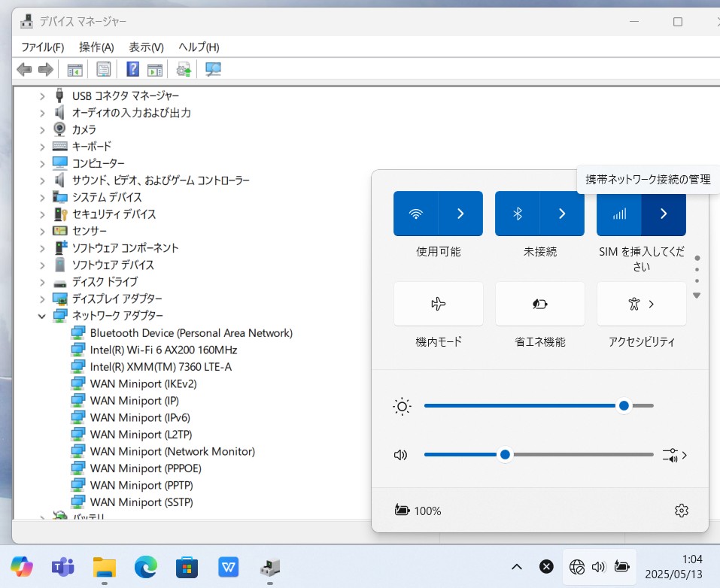This screenshot has width=720, height=588.
Task: Open Wi-Fi network list chevron
Action: pos(460,214)
